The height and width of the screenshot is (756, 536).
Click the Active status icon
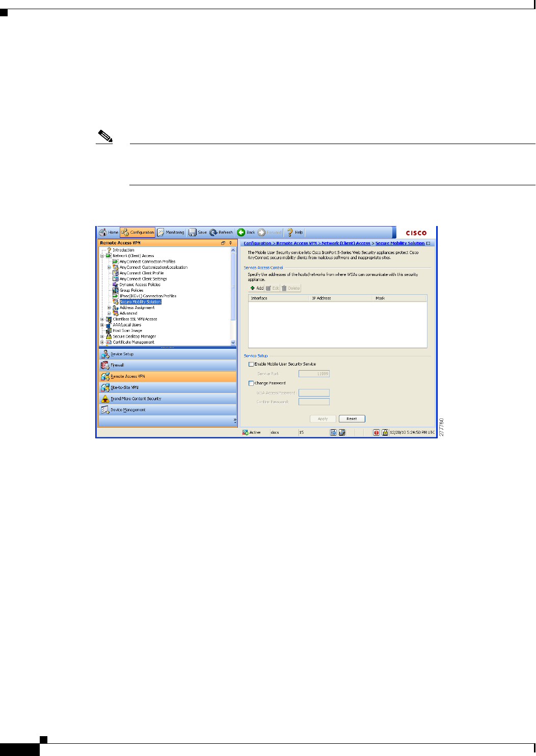click(x=245, y=432)
